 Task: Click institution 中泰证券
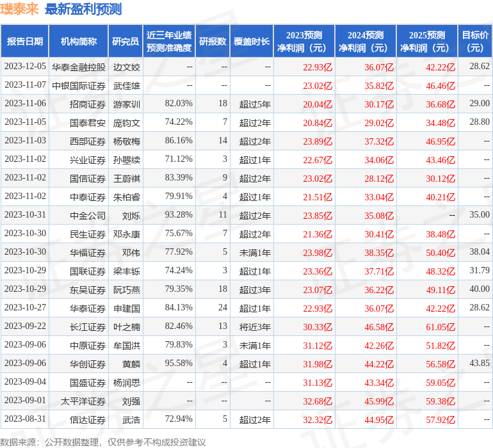click(x=88, y=197)
